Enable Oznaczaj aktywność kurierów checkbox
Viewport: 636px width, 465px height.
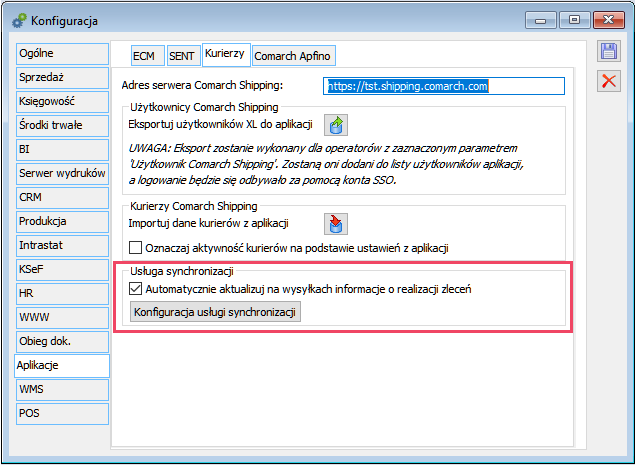point(135,247)
